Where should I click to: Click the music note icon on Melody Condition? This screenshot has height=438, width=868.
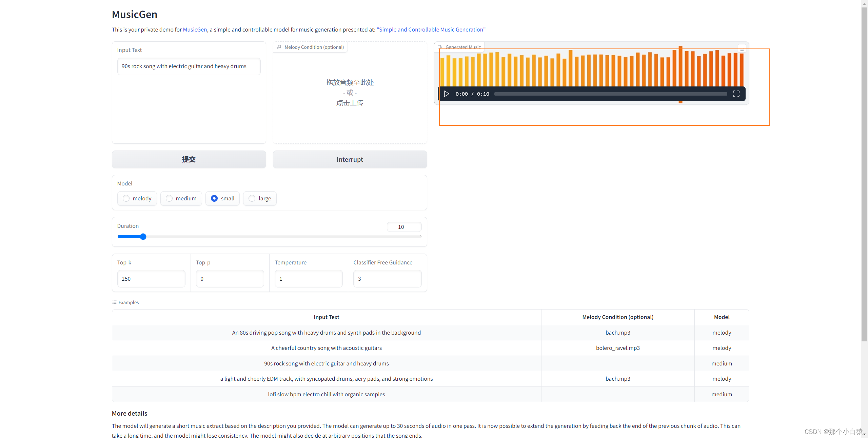pos(279,47)
